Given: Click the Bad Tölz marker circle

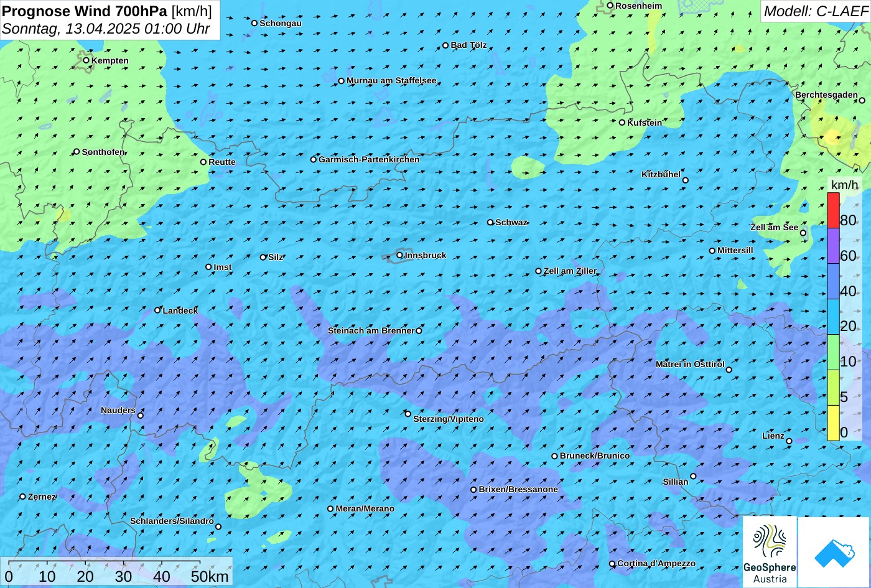Looking at the screenshot, I should (x=445, y=45).
